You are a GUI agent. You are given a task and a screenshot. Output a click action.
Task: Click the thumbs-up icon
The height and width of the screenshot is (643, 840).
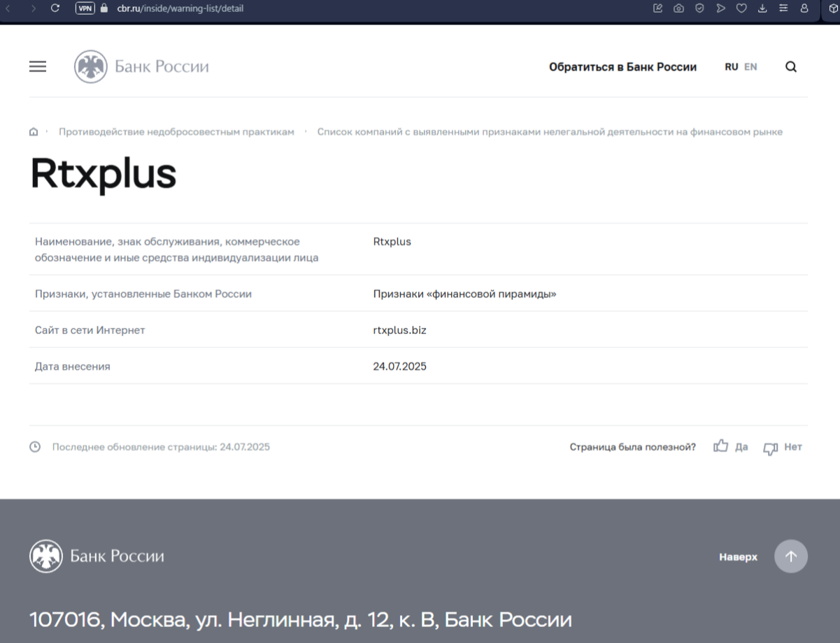tap(721, 446)
